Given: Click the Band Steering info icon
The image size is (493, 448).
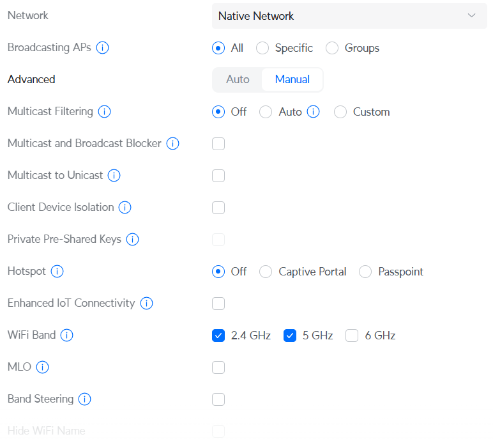Looking at the screenshot, I should point(84,399).
